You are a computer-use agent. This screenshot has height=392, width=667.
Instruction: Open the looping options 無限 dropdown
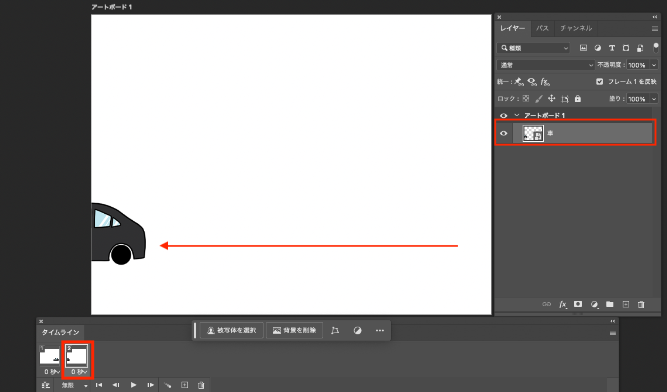(75, 385)
